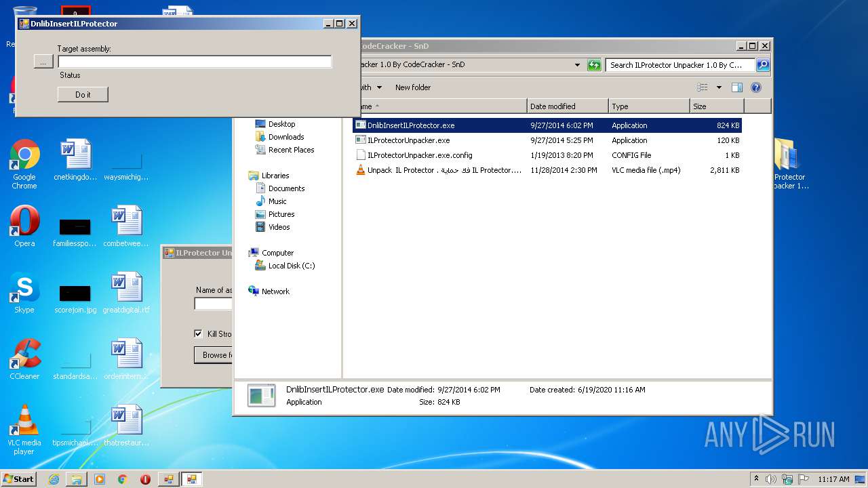The width and height of the screenshot is (868, 488).
Task: Select combetwee Word document on desktop
Action: (126, 226)
